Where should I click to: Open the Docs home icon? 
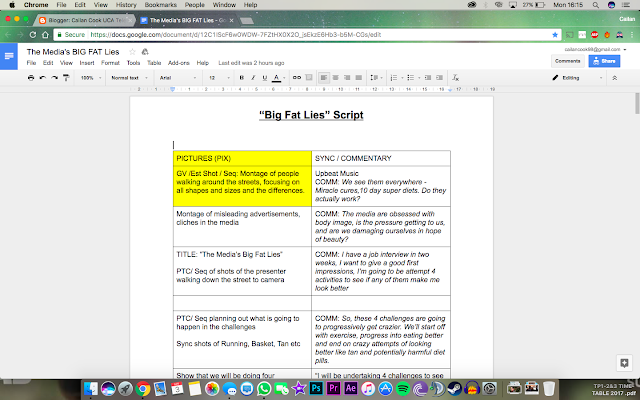9,56
